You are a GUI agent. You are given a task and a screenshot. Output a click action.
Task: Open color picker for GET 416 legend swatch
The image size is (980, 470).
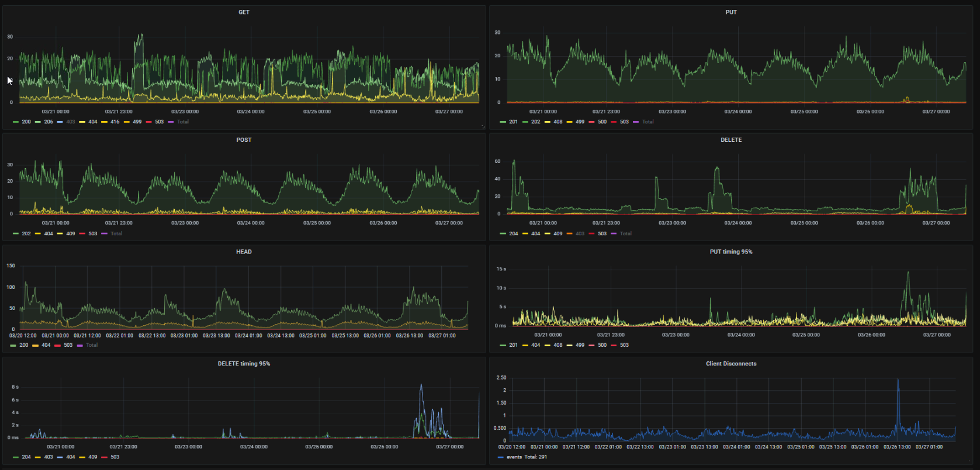tap(105, 122)
